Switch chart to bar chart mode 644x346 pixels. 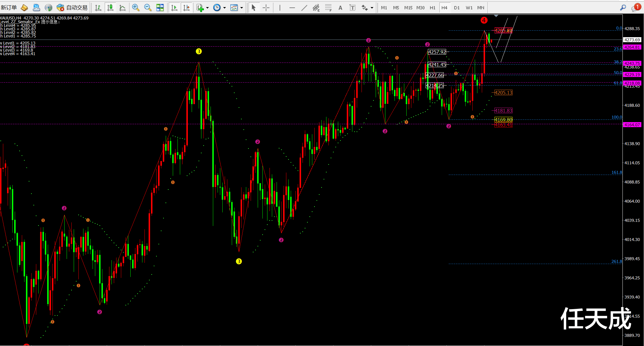pyautogui.click(x=98, y=8)
